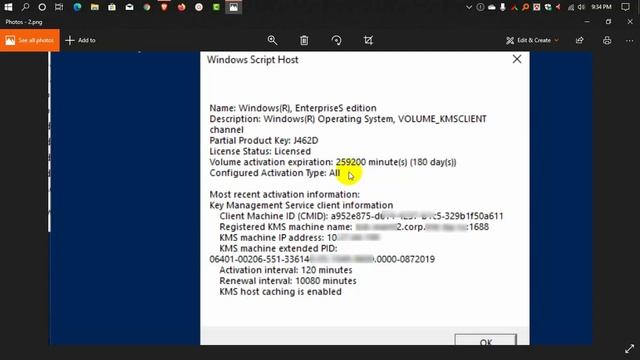Launch Brave browser from the taskbar
Screen dimensions: 640x360
pyautogui.click(x=164, y=7)
